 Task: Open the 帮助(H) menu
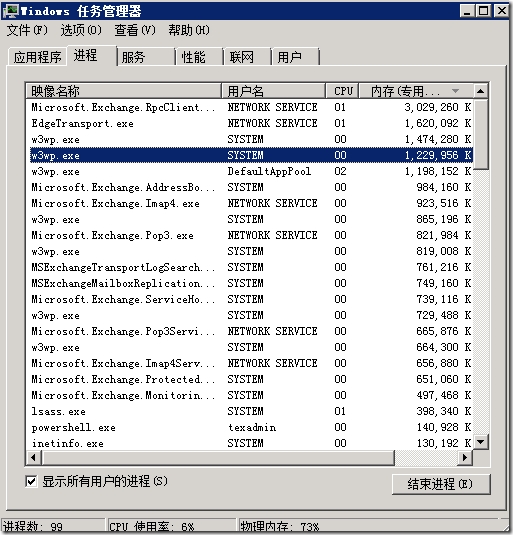tap(189, 30)
